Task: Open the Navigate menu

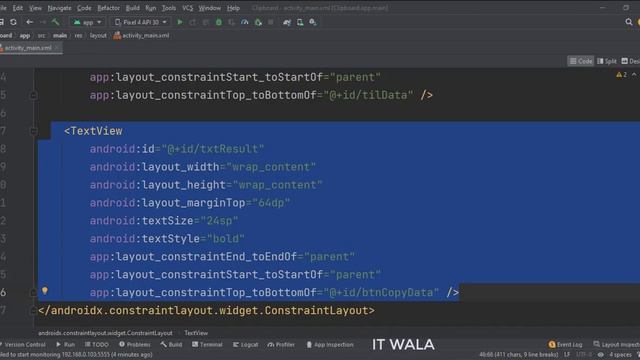Action: [x=59, y=8]
